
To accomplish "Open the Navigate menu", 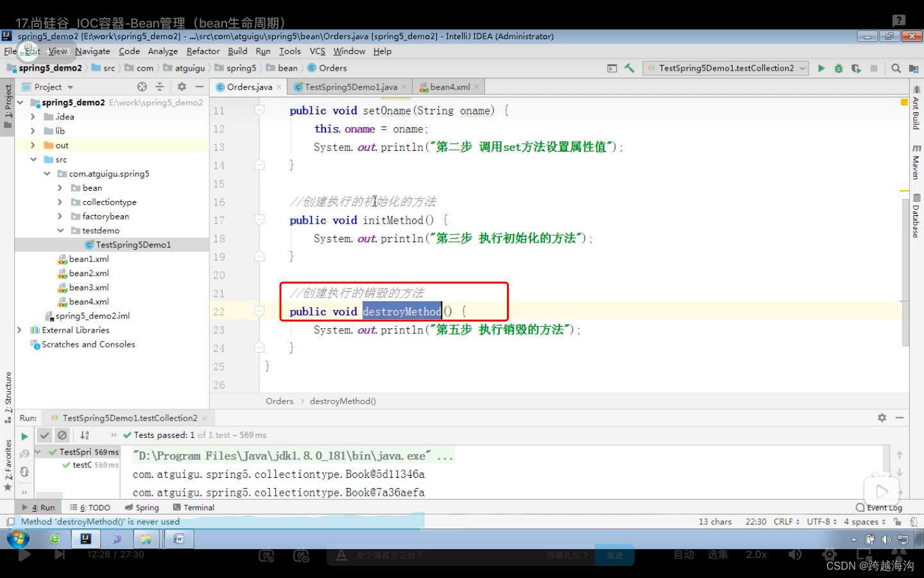I will [x=92, y=51].
